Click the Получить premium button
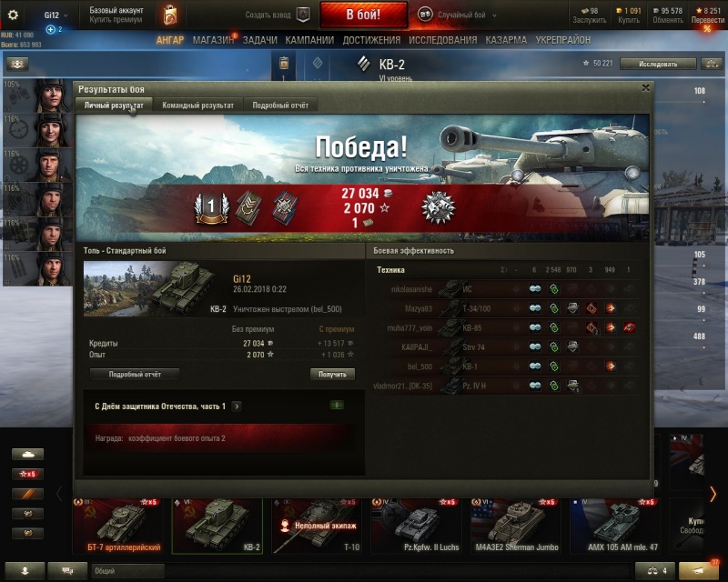The height and width of the screenshot is (582, 728). [332, 374]
